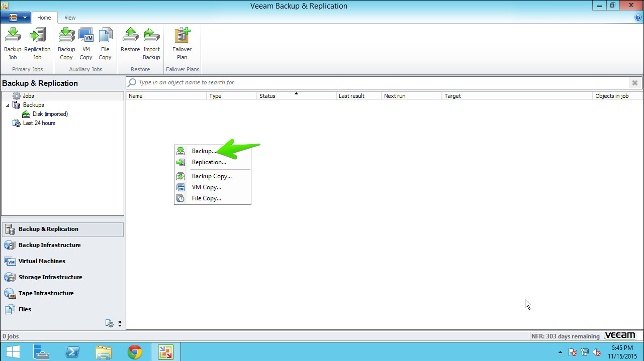Click the Veeam taskbar application icon
This screenshot has width=644, height=361.
(x=166, y=351)
